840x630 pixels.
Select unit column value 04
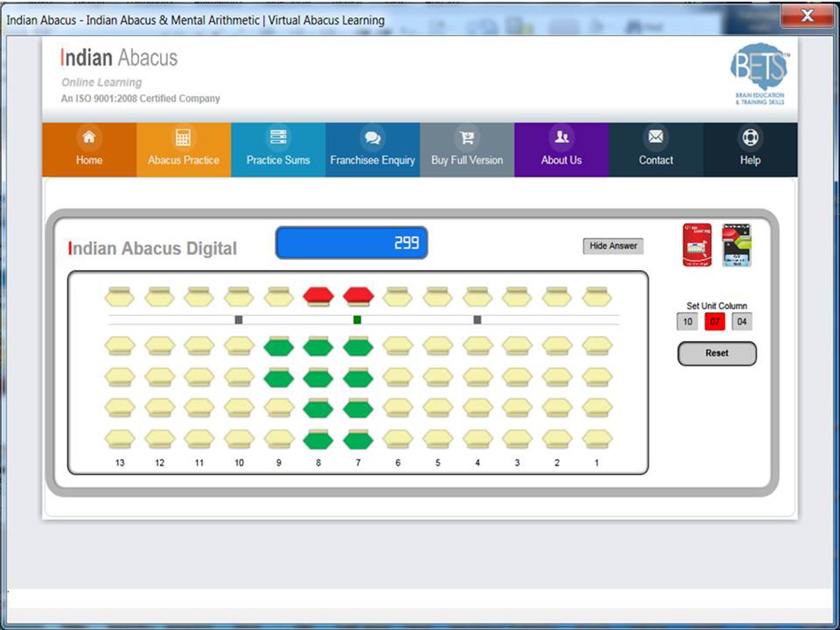(741, 321)
